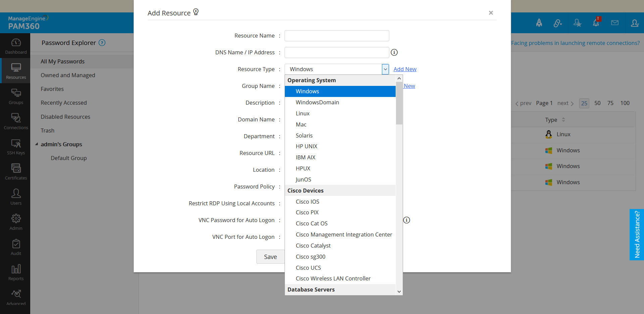This screenshot has width=644, height=314.
Task: Collapse the Resource Type dropdown arrow
Action: tap(385, 69)
